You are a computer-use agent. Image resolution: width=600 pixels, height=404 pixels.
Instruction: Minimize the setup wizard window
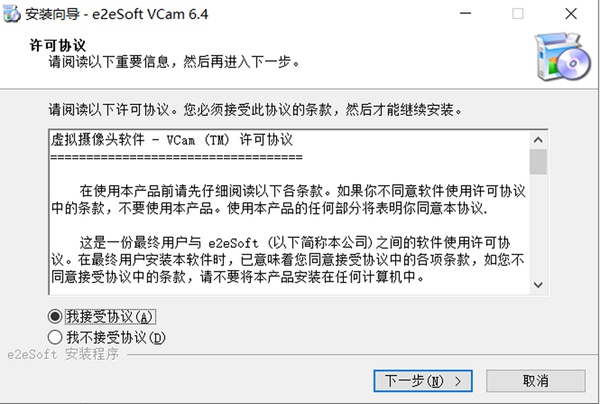[x=465, y=14]
